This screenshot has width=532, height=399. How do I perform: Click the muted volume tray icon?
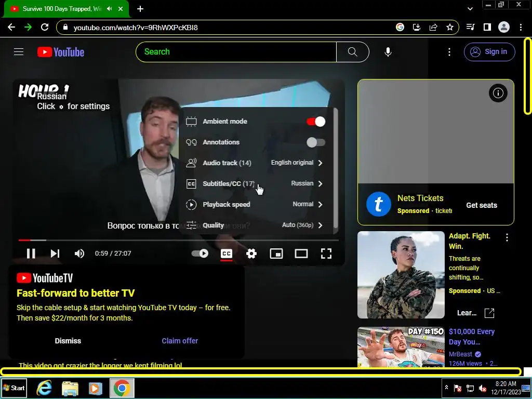[483, 388]
